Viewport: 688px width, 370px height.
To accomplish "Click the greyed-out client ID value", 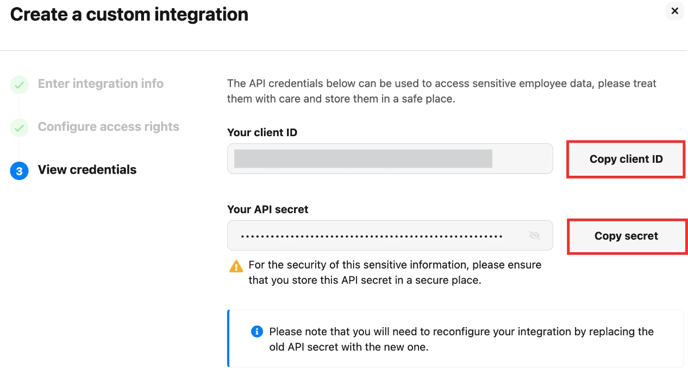I will 363,158.
